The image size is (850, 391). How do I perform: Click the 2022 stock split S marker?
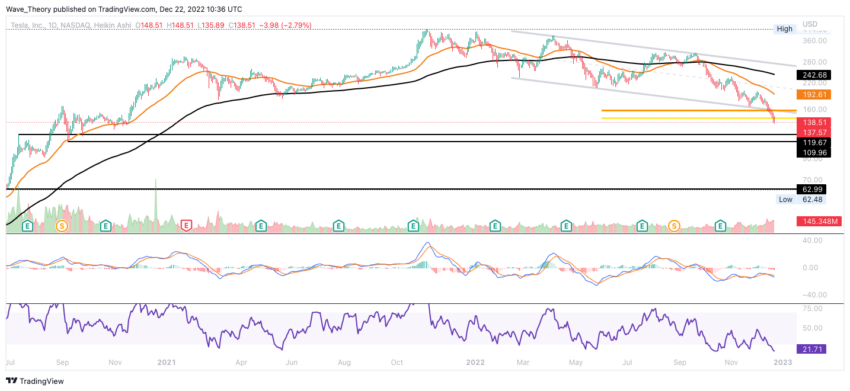tap(674, 224)
